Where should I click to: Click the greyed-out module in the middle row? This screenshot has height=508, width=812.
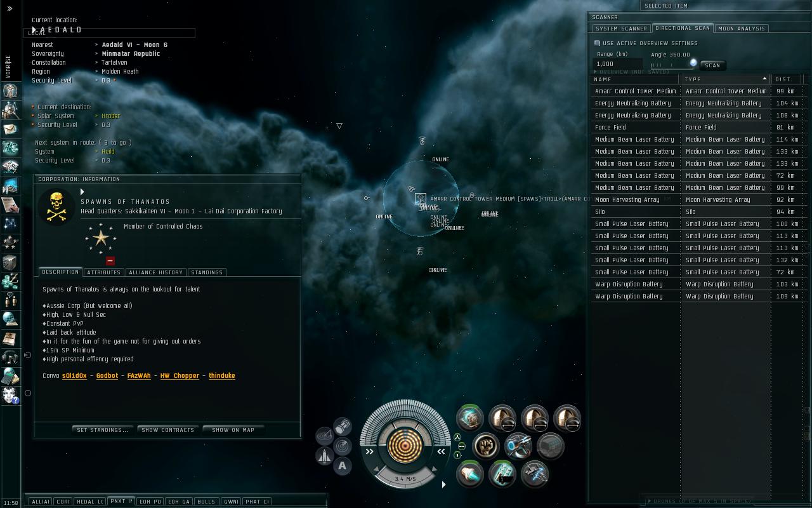coord(551,446)
